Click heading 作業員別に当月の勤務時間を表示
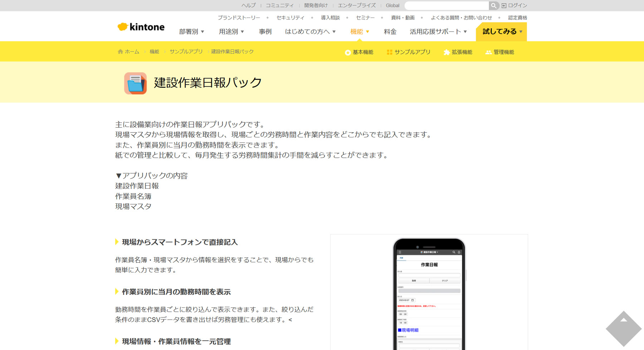 [x=176, y=292]
